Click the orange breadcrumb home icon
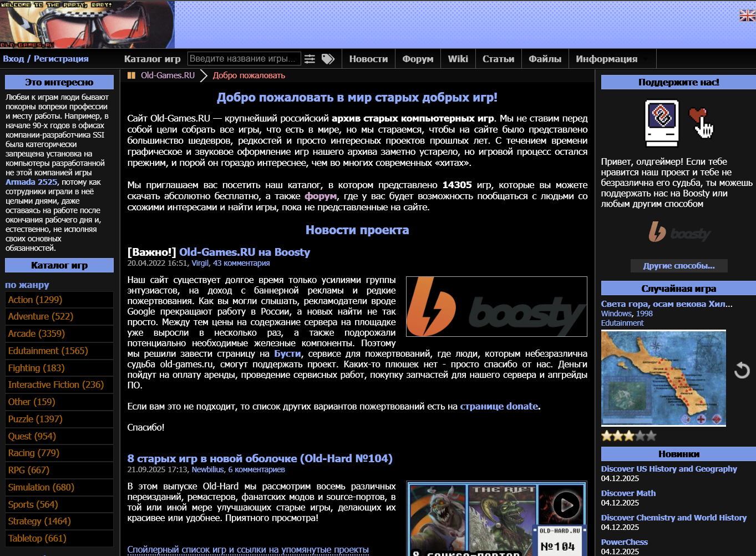This screenshot has width=756, height=556. pyautogui.click(x=131, y=75)
